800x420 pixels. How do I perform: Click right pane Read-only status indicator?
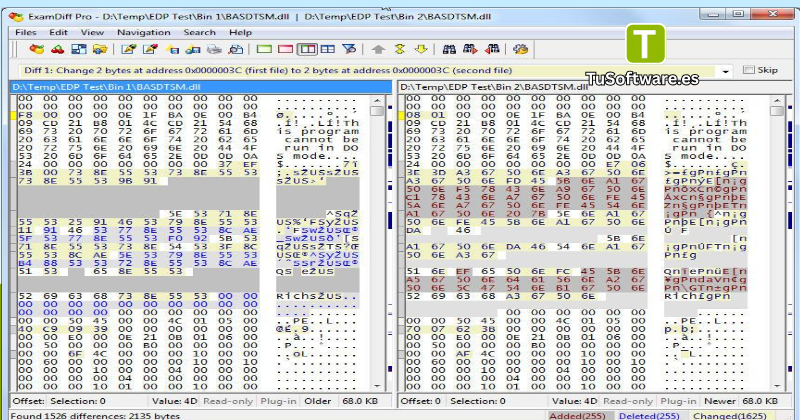point(628,401)
